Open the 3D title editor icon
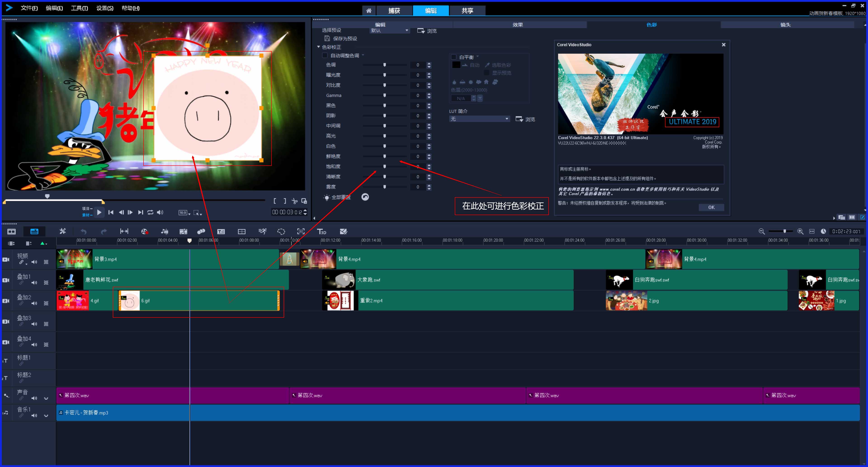This screenshot has width=868, height=467. 321,232
